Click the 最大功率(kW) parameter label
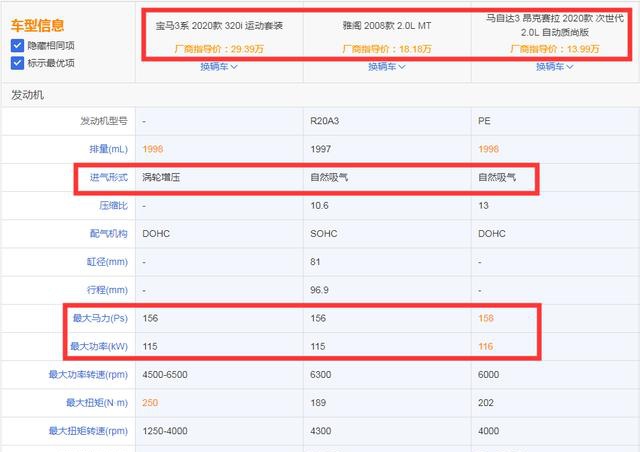Image resolution: width=640 pixels, height=452 pixels. click(x=99, y=346)
